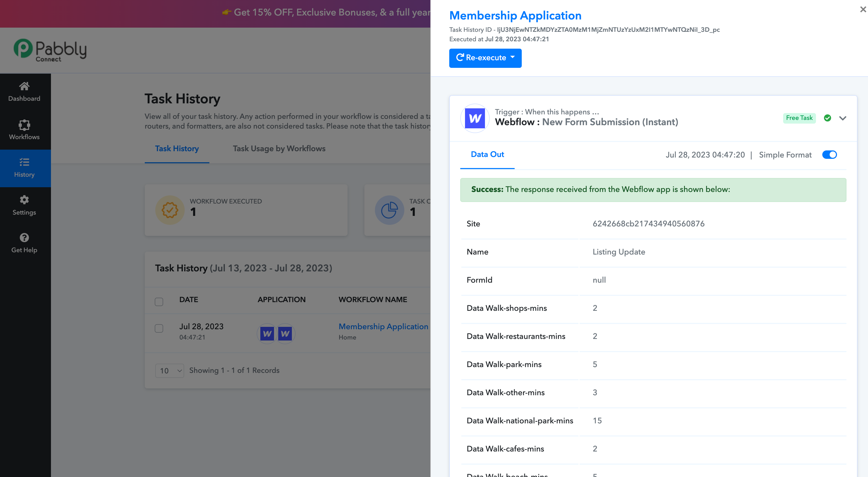The height and width of the screenshot is (477, 868).
Task: Switch to the Task History tab
Action: [x=177, y=149]
